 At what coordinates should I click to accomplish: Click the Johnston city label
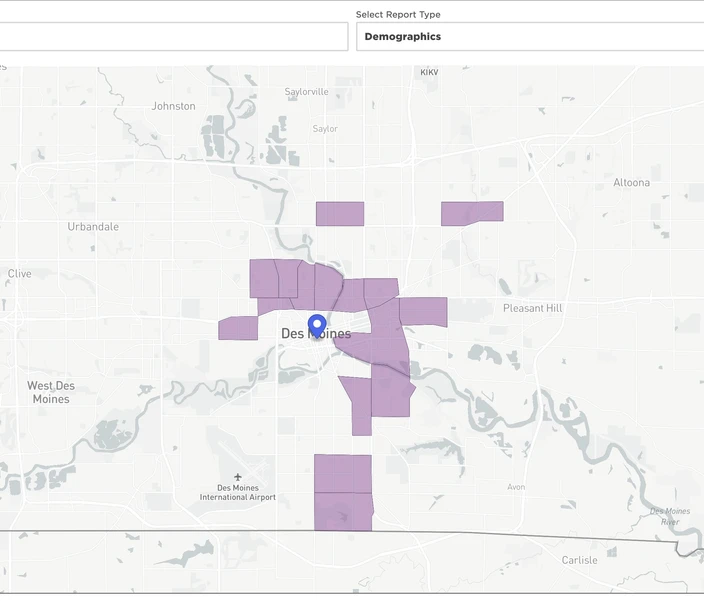[173, 106]
